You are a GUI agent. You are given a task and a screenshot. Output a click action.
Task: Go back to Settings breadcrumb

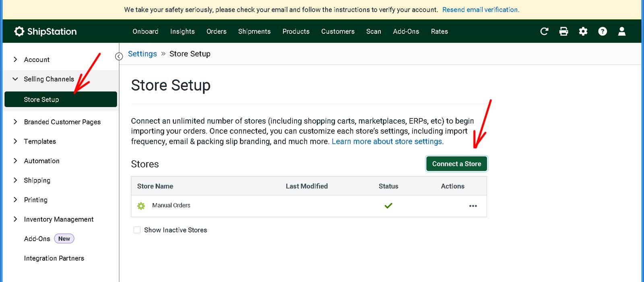click(x=142, y=54)
